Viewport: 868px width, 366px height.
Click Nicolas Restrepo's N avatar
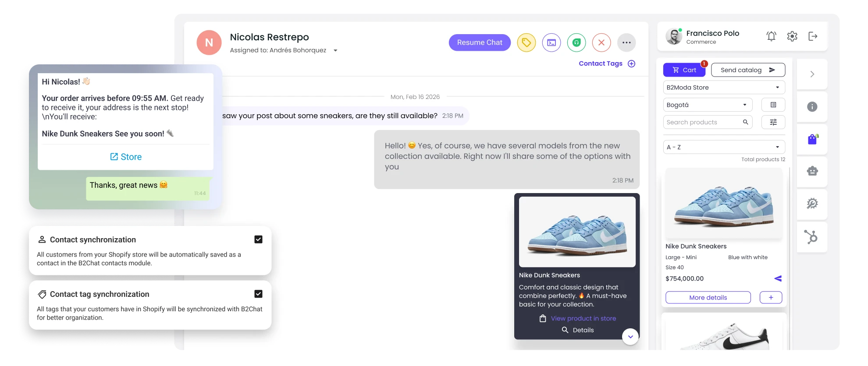pos(209,42)
